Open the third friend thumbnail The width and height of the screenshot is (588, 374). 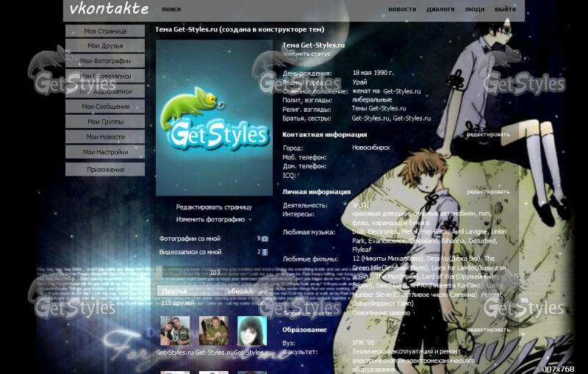(252, 331)
